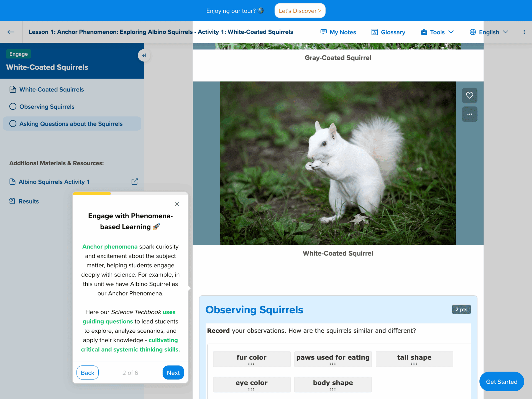Open the Glossary

coord(388,32)
